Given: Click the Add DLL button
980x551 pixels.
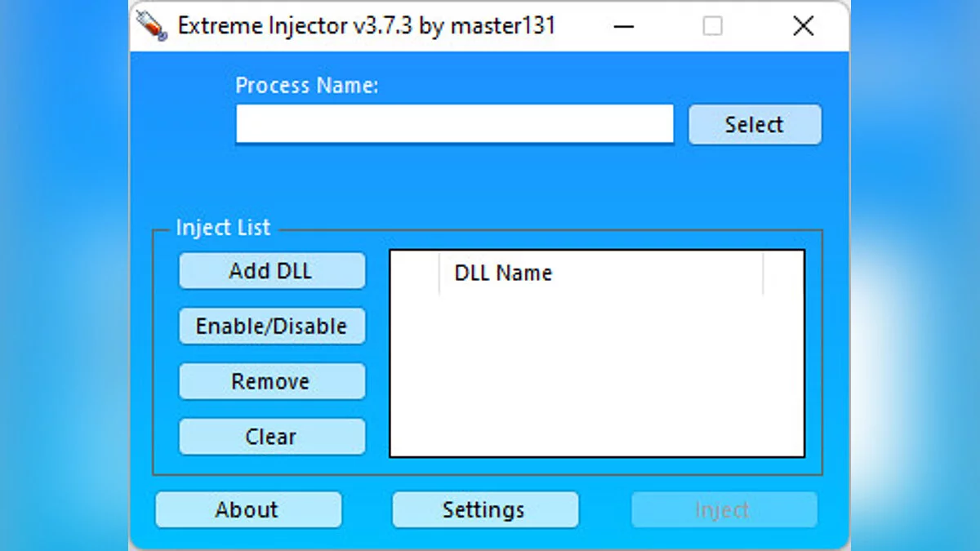Looking at the screenshot, I should pos(271,271).
